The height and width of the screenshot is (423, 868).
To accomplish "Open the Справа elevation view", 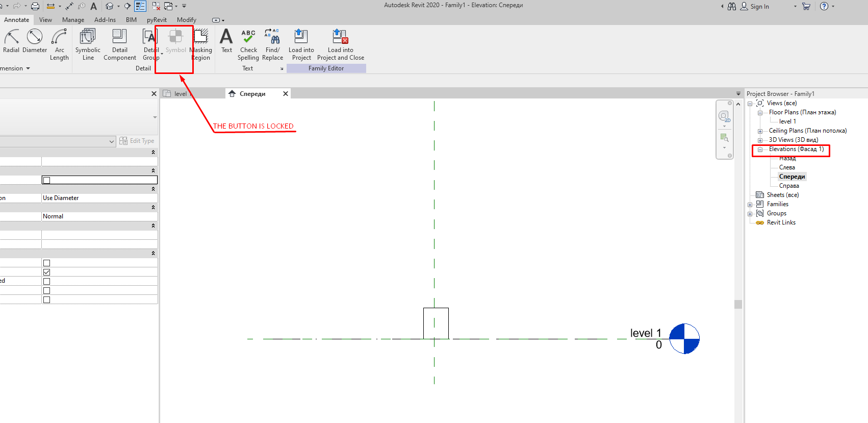I will [x=789, y=186].
